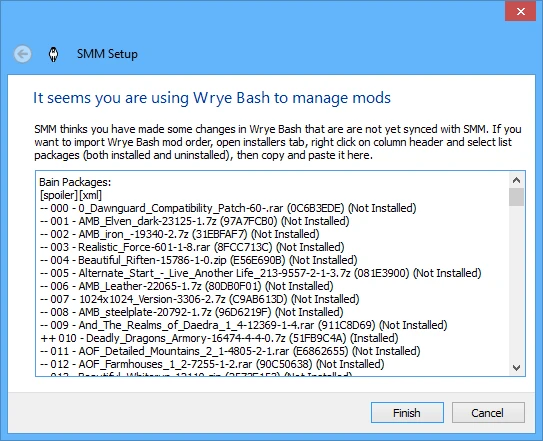Click the '[spoiler][xml]' line
This screenshot has width=543, height=441.
pyautogui.click(x=71, y=195)
